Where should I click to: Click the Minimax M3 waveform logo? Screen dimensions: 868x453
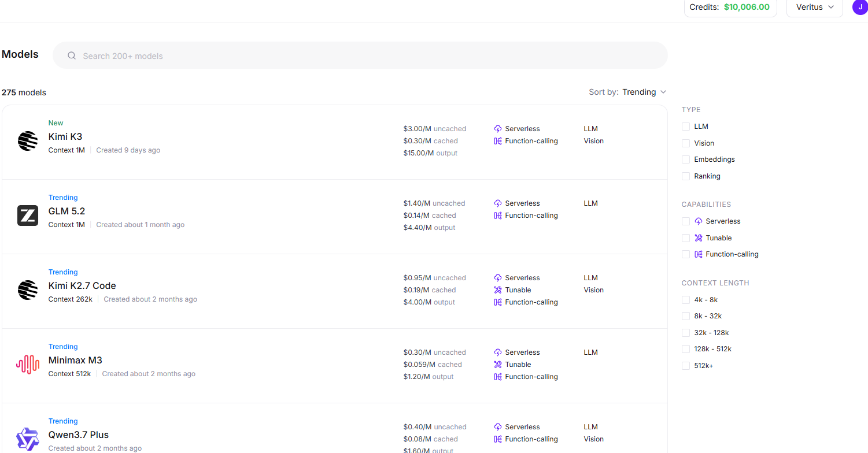pyautogui.click(x=28, y=364)
